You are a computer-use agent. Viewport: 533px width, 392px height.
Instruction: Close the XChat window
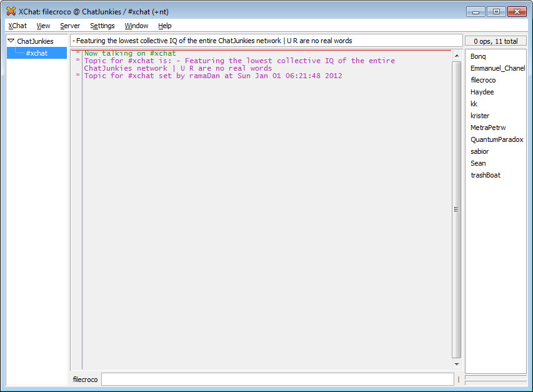pos(517,12)
